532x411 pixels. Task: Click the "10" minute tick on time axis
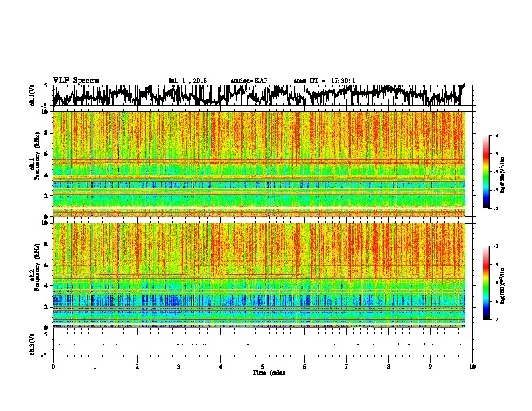click(x=472, y=367)
